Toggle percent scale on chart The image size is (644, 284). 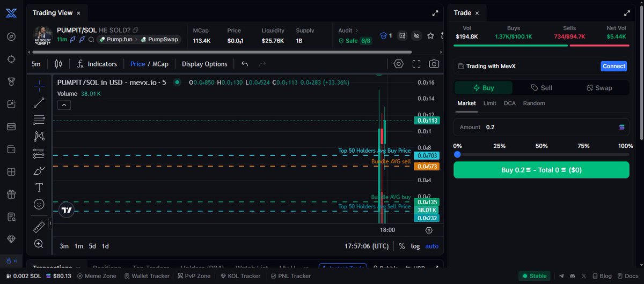(401, 246)
